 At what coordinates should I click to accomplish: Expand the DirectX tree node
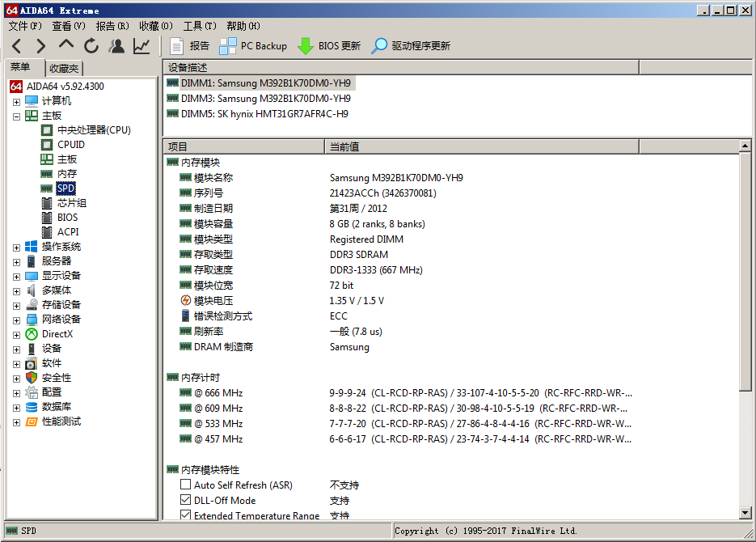point(16,335)
